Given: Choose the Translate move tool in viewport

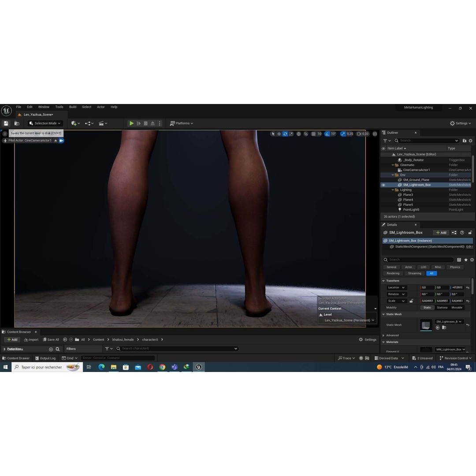Looking at the screenshot, I should click(279, 134).
